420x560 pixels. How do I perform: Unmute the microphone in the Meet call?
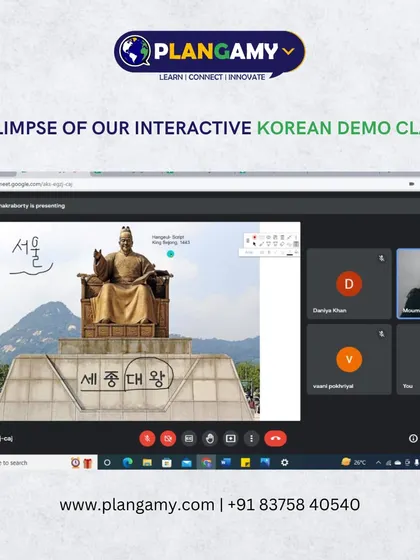pyautogui.click(x=147, y=438)
